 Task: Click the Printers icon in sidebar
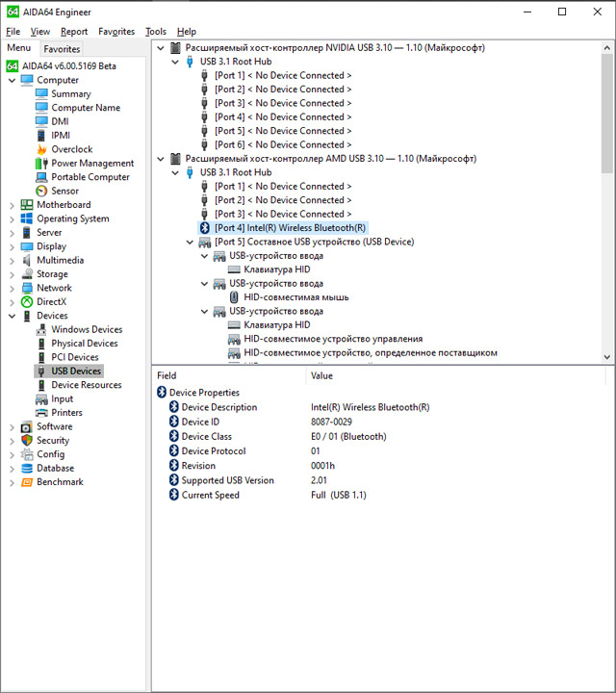point(41,413)
